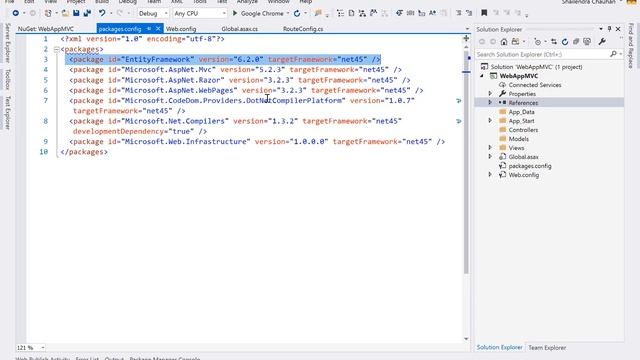Click the Decrease Indent toolbar icon

(458, 13)
